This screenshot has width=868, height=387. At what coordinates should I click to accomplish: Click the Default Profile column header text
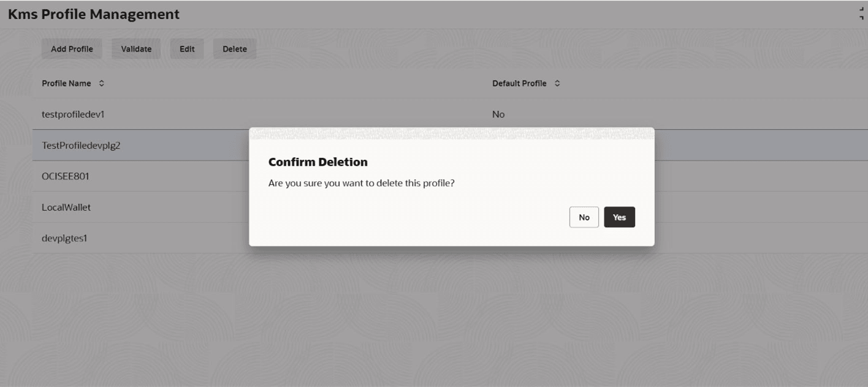pos(519,83)
